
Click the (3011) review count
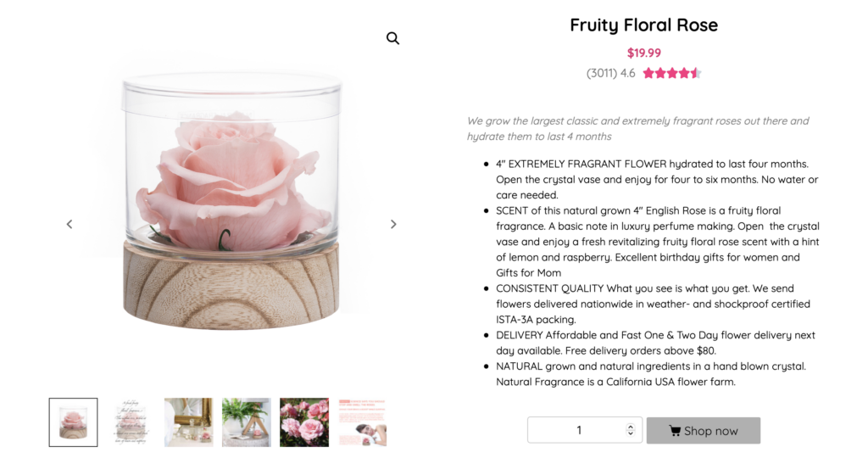click(601, 73)
